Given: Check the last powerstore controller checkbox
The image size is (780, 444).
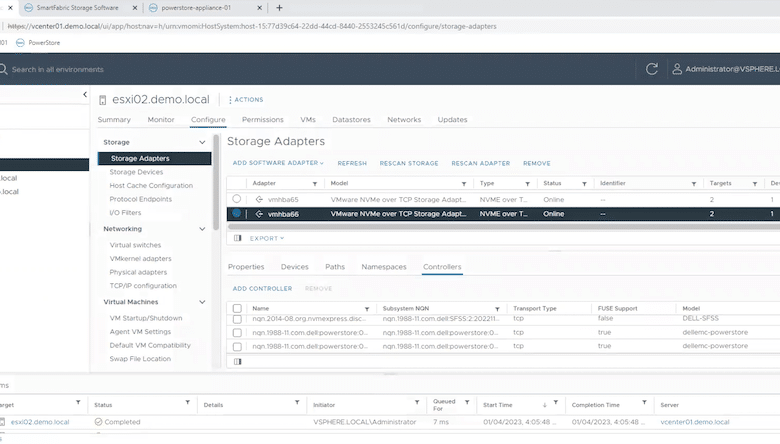Looking at the screenshot, I should click(x=237, y=347).
